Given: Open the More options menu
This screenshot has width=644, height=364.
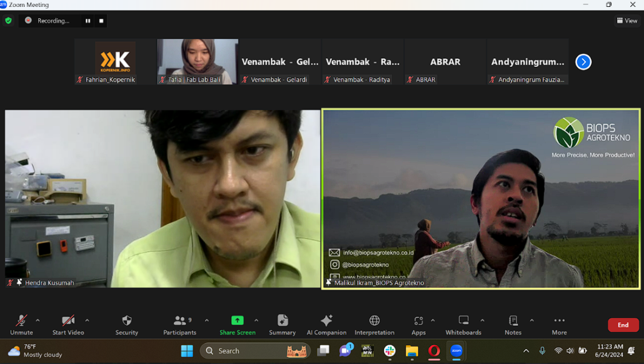Looking at the screenshot, I should [559, 324].
